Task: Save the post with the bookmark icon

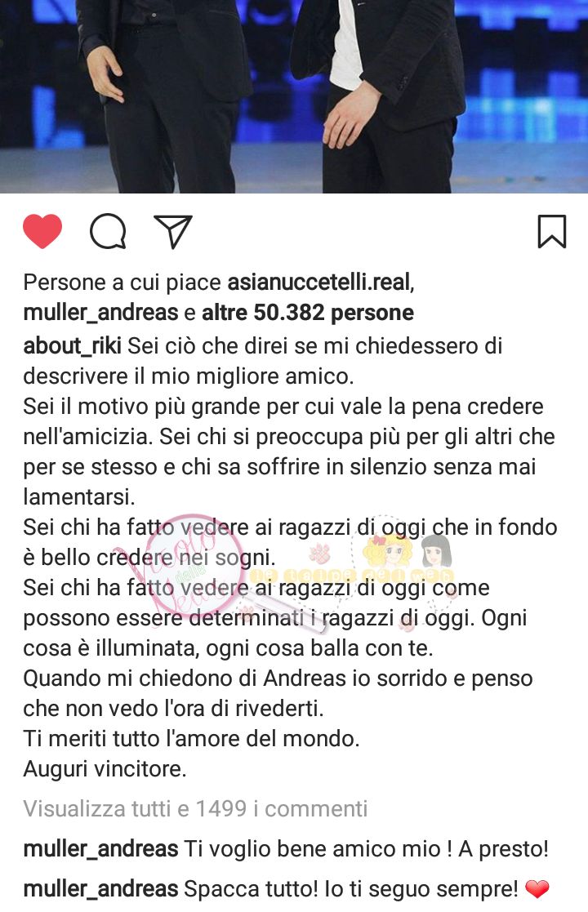Action: point(551,232)
